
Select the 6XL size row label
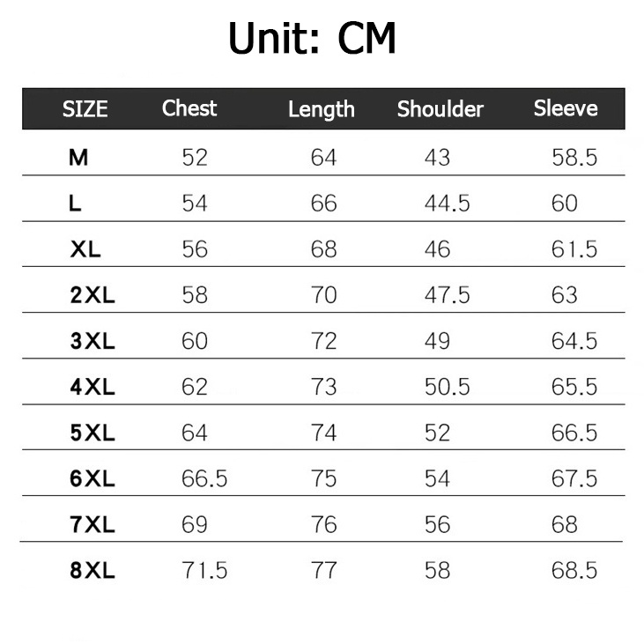[x=93, y=478]
